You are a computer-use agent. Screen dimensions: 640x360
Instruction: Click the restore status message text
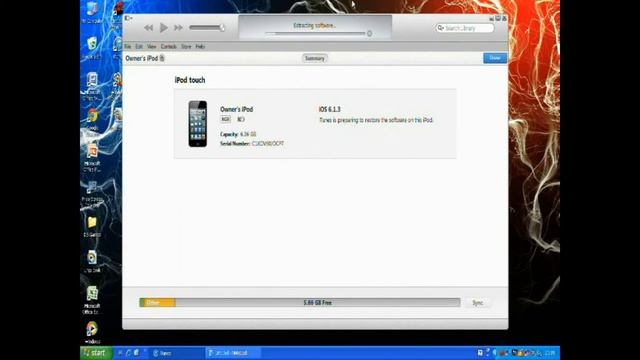coord(376,120)
